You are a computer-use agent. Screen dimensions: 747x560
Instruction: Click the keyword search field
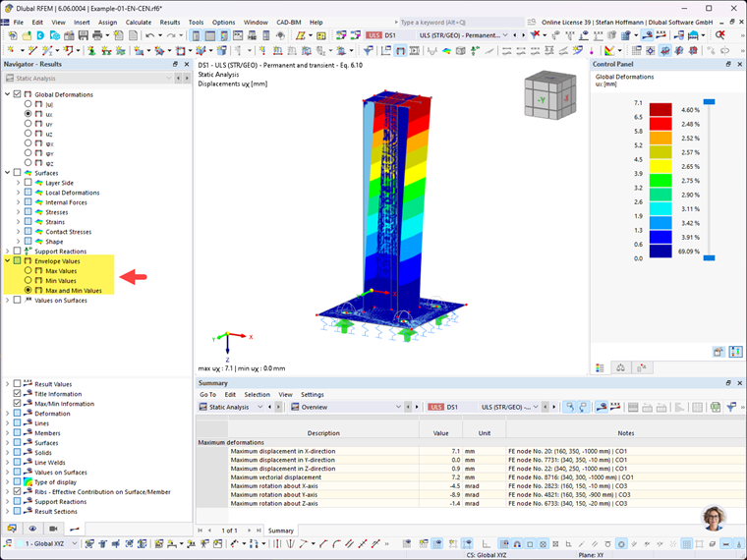click(461, 22)
